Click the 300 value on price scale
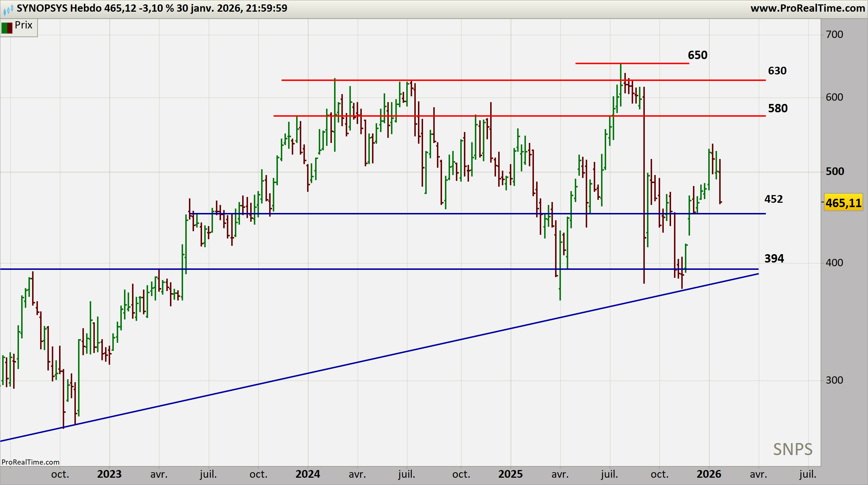Screen dimensions: 868x485 click(834, 380)
